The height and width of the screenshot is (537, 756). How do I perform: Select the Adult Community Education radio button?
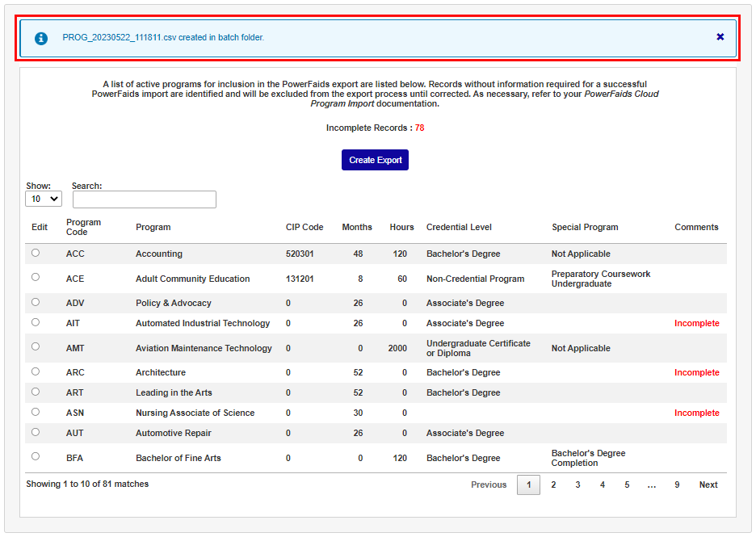[36, 277]
